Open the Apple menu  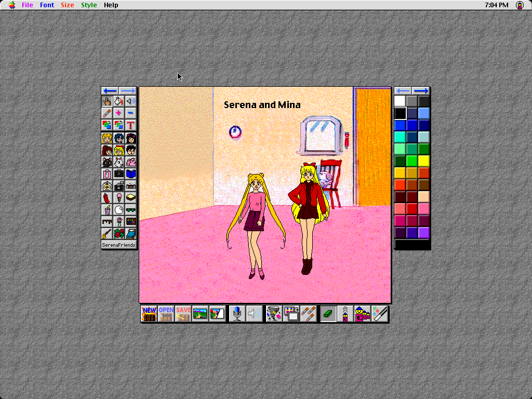[12, 5]
